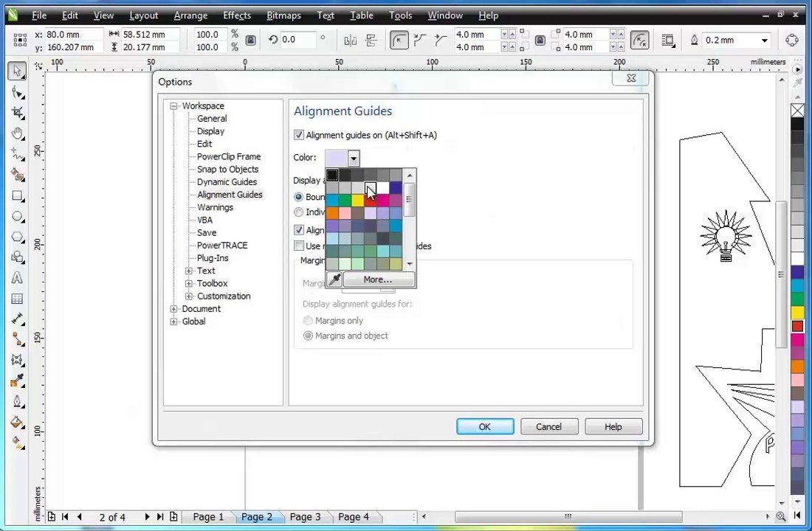Screen dimensions: 812x531
Task: Toggle the checked Align checkbox
Action: tap(299, 230)
